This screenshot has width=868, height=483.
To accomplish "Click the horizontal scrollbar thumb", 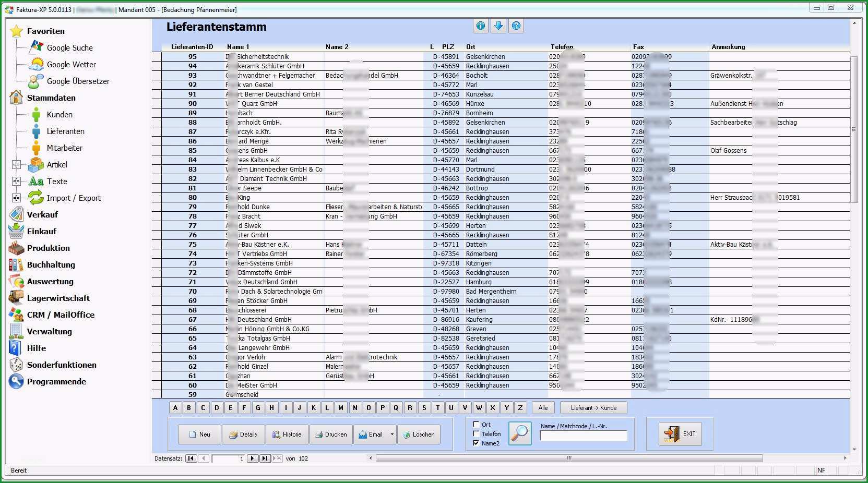I will (569, 458).
